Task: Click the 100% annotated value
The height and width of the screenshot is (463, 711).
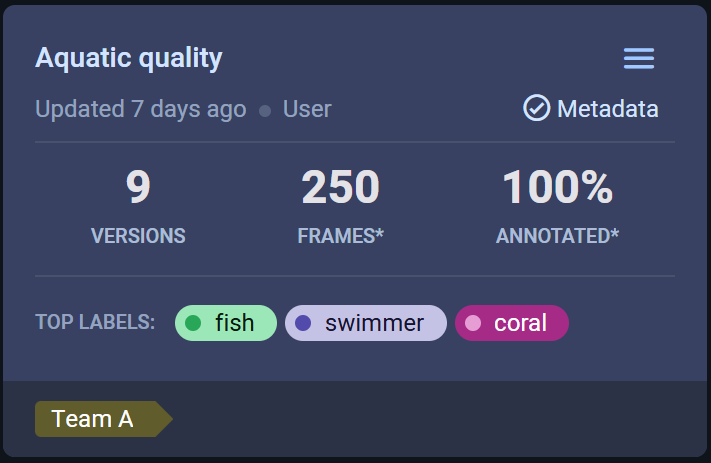Action: 557,188
